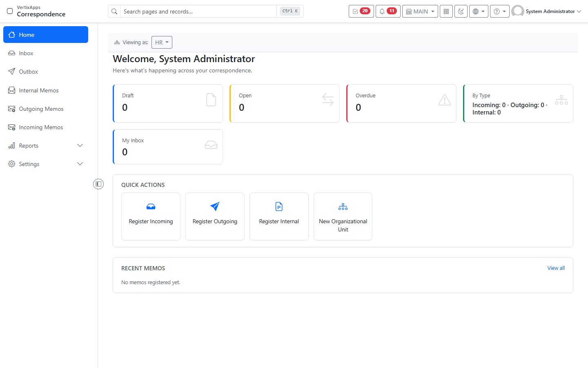Tick the checkbox beside VertixApps Correspondence
Screen dimensions: 588x368
10,11
